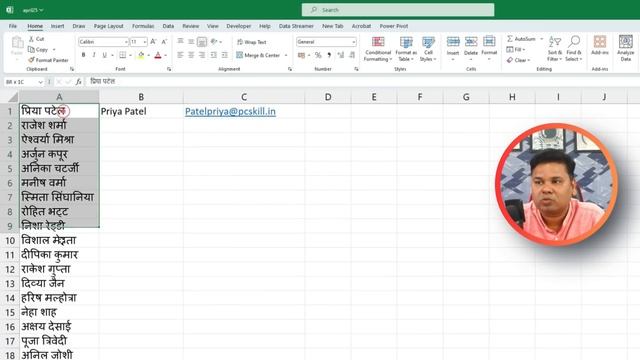The height and width of the screenshot is (360, 640).
Task: Open the Add-ins button
Action: pyautogui.click(x=600, y=46)
